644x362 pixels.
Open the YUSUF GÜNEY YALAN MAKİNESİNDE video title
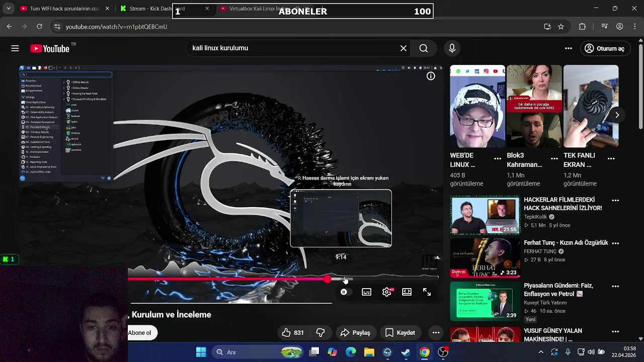click(x=553, y=335)
